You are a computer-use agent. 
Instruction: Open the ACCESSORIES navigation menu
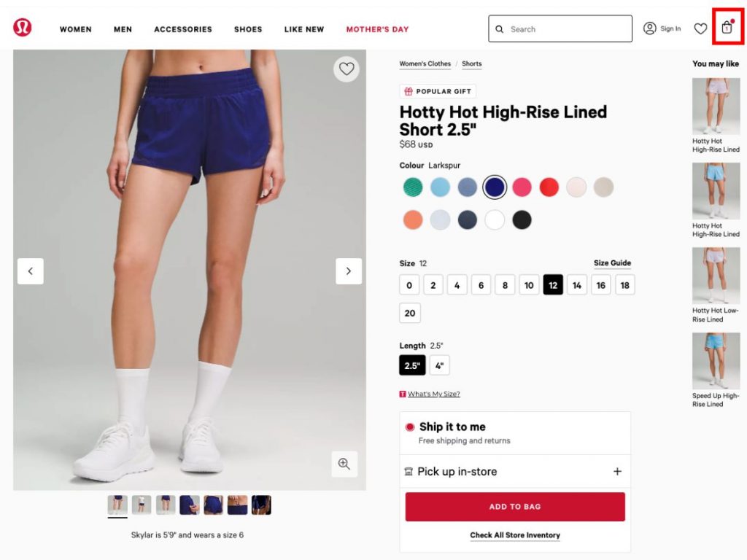coord(183,29)
